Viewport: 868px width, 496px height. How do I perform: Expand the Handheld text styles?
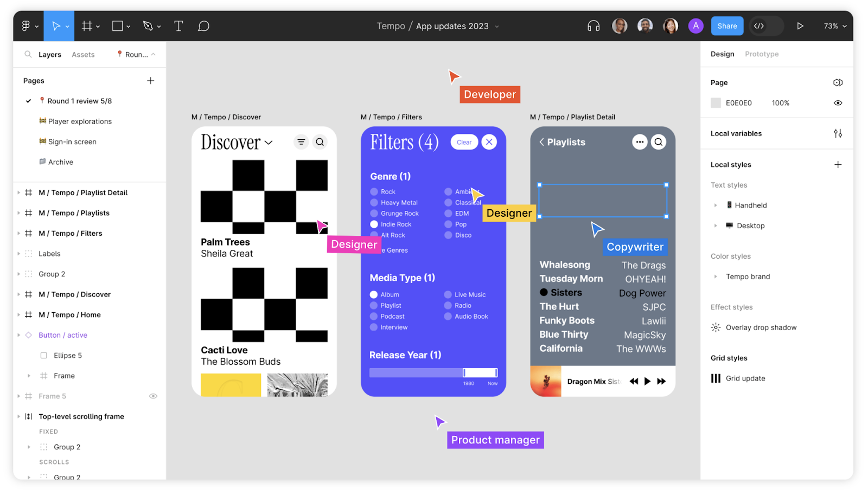pos(716,205)
